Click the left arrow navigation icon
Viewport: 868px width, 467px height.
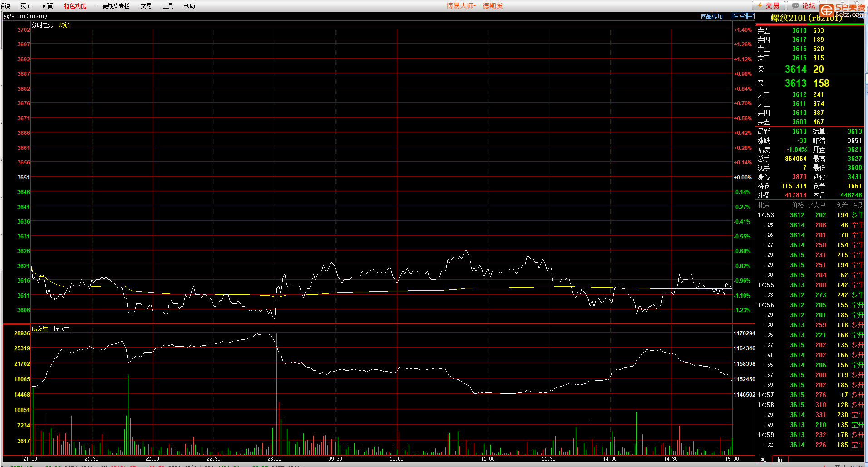[x=735, y=16]
